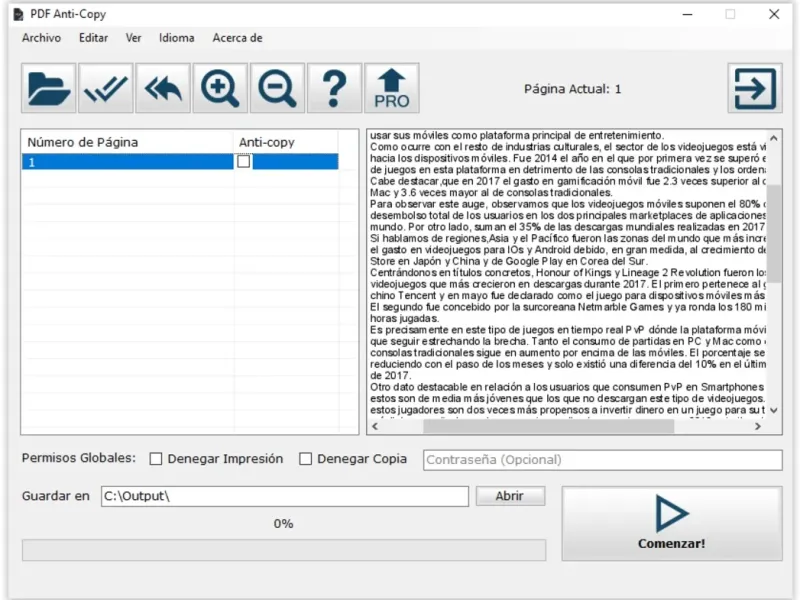Start processing with Comenzar! button

coord(672,523)
